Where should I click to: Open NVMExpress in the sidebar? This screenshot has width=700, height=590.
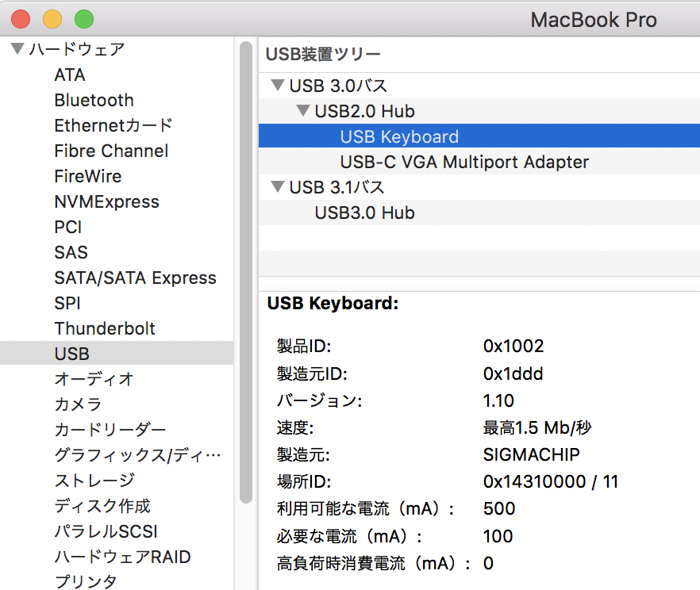tap(106, 202)
